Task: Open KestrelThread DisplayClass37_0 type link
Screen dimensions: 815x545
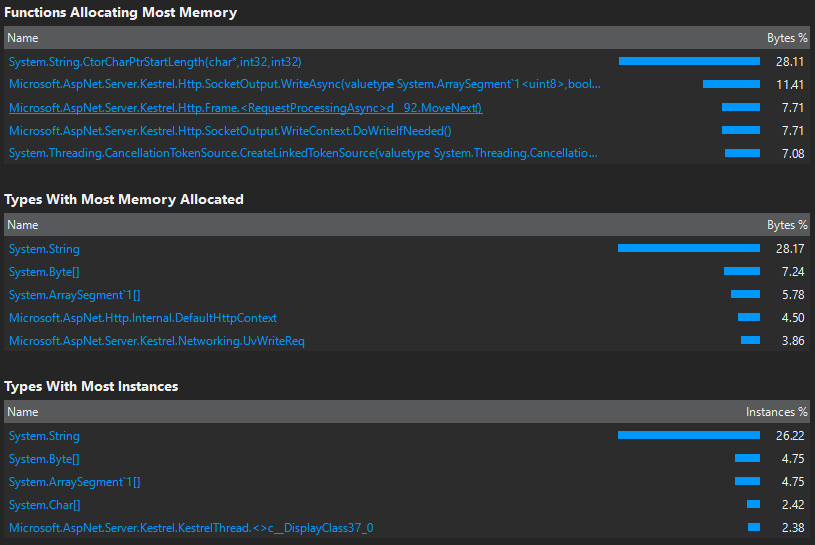Action: pos(191,528)
